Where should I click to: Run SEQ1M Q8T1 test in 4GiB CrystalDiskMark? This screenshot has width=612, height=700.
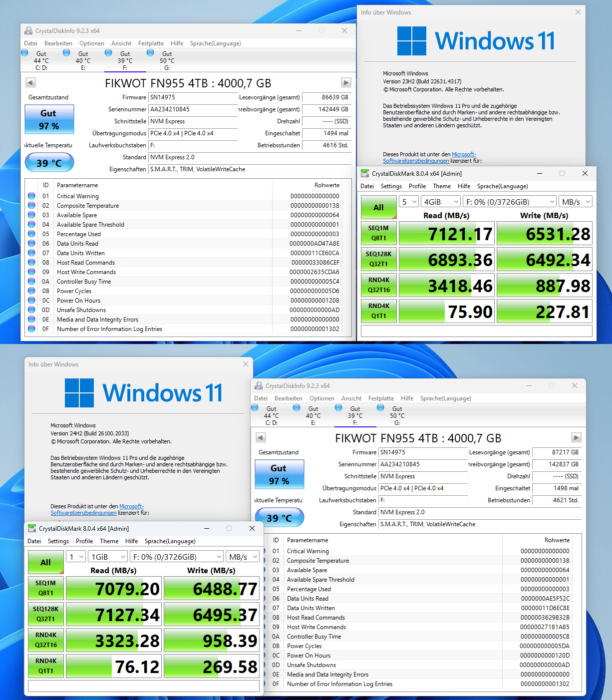pos(378,233)
